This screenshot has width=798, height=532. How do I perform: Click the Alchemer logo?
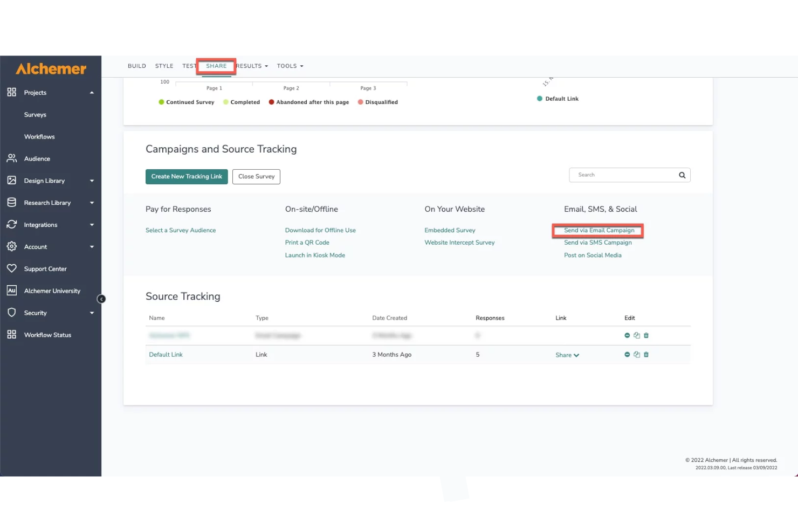50,68
